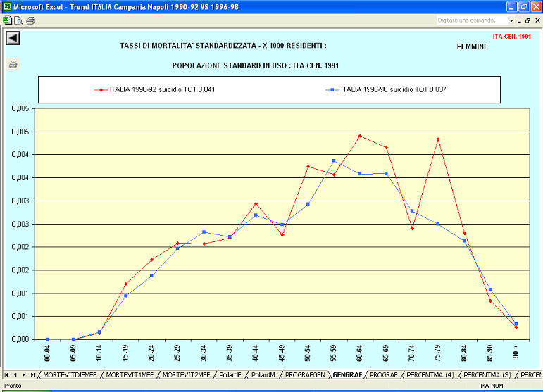543x392 pixels.
Task: Switch to MORTEVITDIFMEF sheet tab
Action: pyautogui.click(x=70, y=374)
